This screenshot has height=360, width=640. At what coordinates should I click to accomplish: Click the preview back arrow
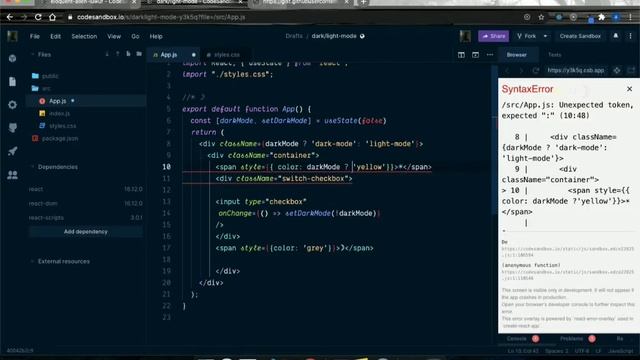coord(507,71)
